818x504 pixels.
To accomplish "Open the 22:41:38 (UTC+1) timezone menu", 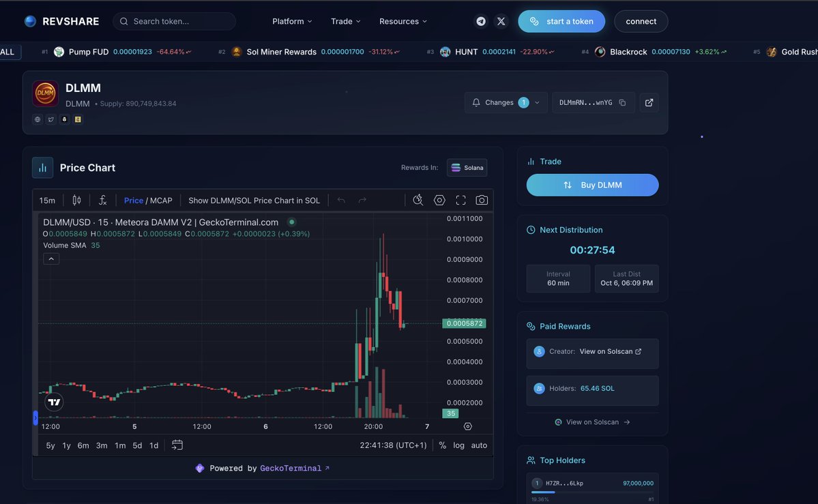I will pos(393,445).
